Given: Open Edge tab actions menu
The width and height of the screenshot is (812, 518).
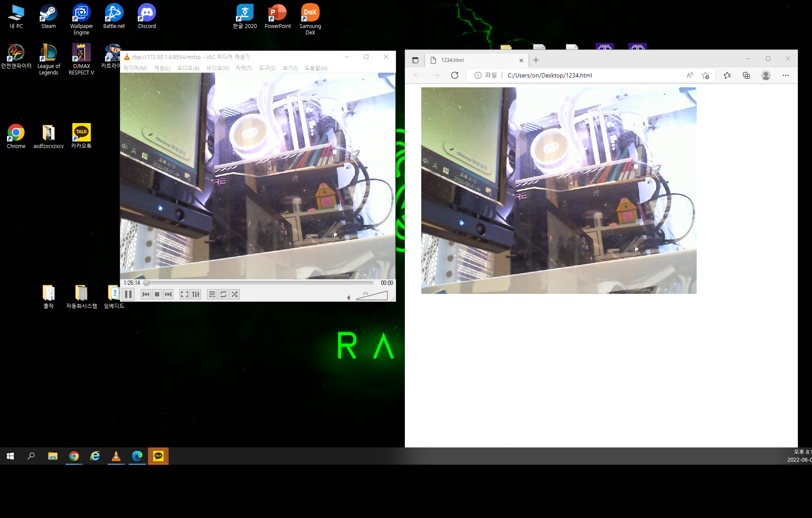Looking at the screenshot, I should (415, 60).
